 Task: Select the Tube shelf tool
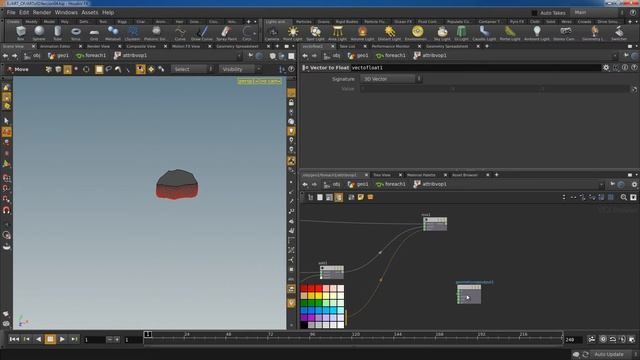pos(57,33)
